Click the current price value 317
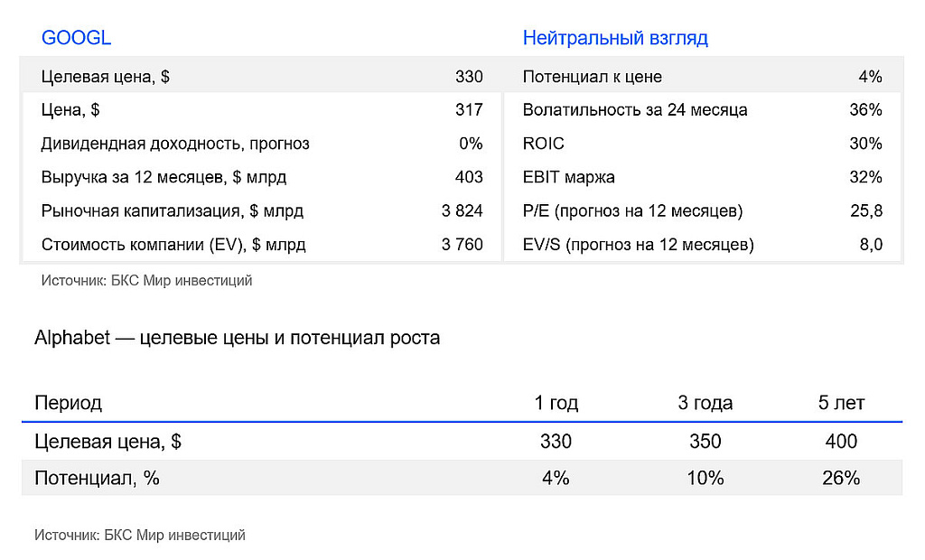The image size is (925, 560). 469,110
